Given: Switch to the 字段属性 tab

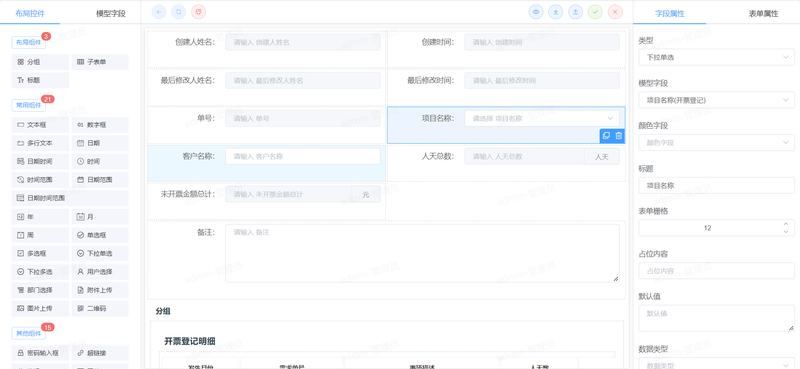Looking at the screenshot, I should pos(669,14).
